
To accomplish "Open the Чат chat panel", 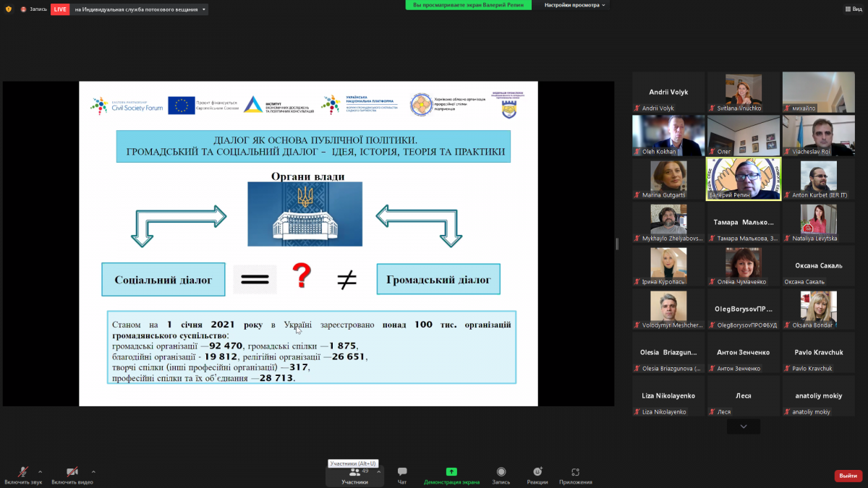I will pos(402,475).
